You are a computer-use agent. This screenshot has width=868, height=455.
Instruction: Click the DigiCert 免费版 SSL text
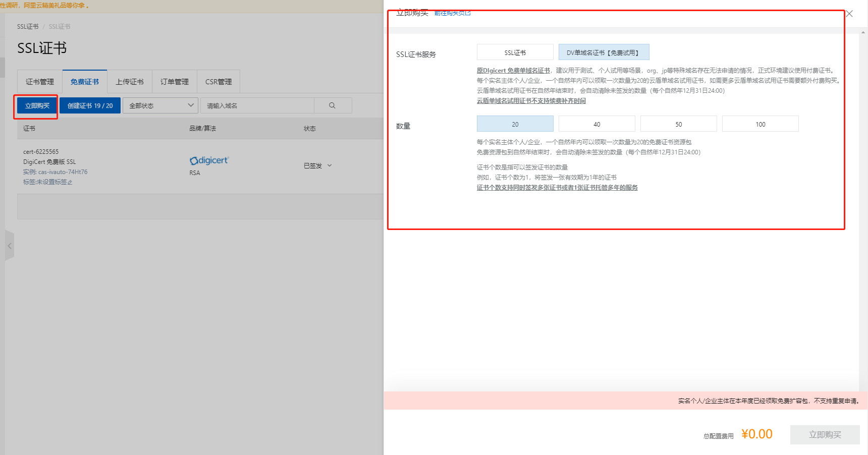pyautogui.click(x=49, y=162)
